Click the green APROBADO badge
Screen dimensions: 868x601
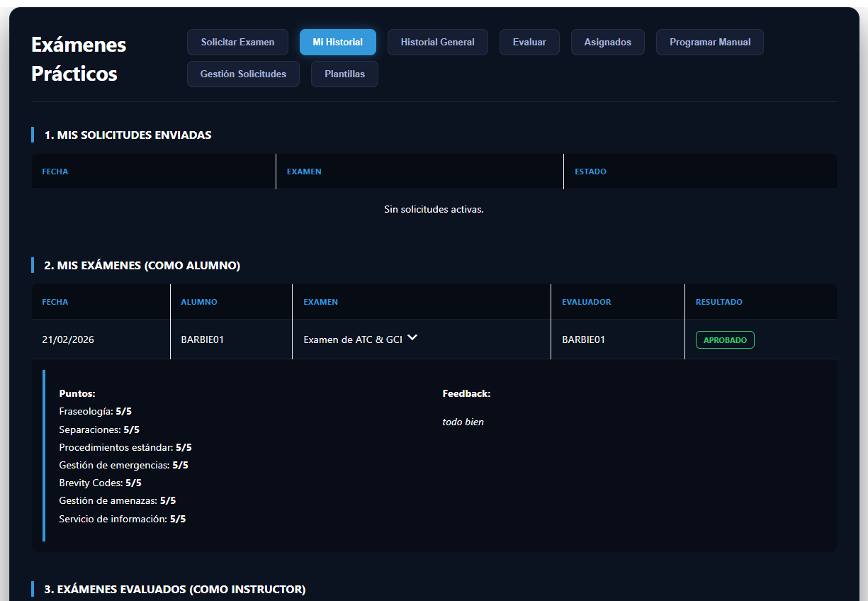click(725, 340)
